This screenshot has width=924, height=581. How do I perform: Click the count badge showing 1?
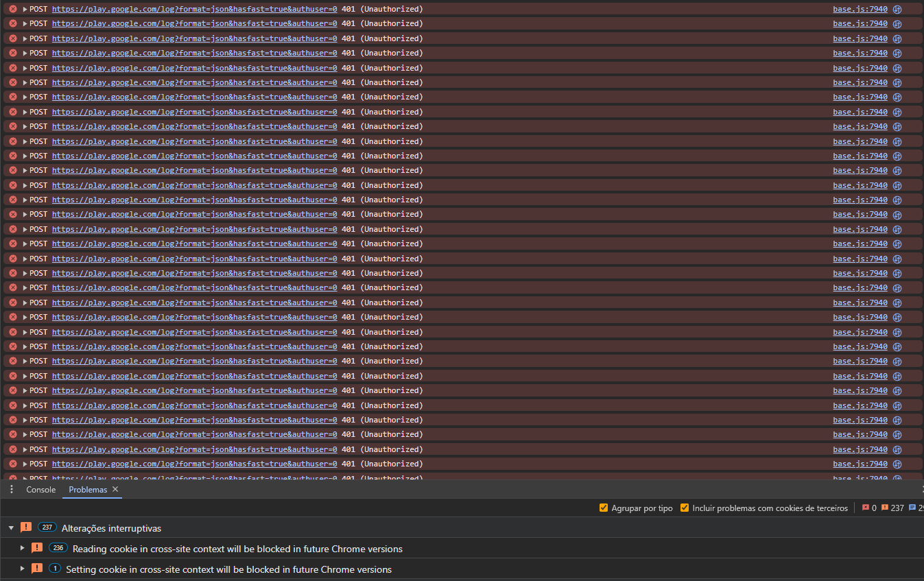(x=55, y=569)
